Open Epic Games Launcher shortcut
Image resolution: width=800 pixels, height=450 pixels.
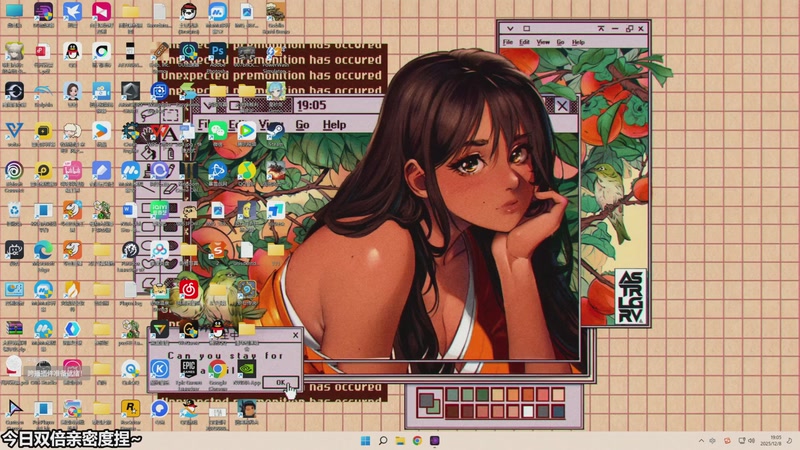[x=188, y=368]
